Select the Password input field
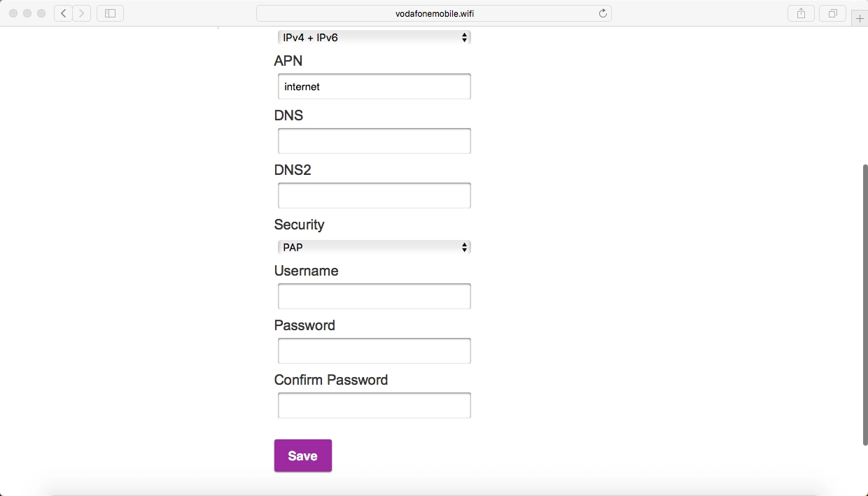Viewport: 868px width, 496px height. coord(374,351)
